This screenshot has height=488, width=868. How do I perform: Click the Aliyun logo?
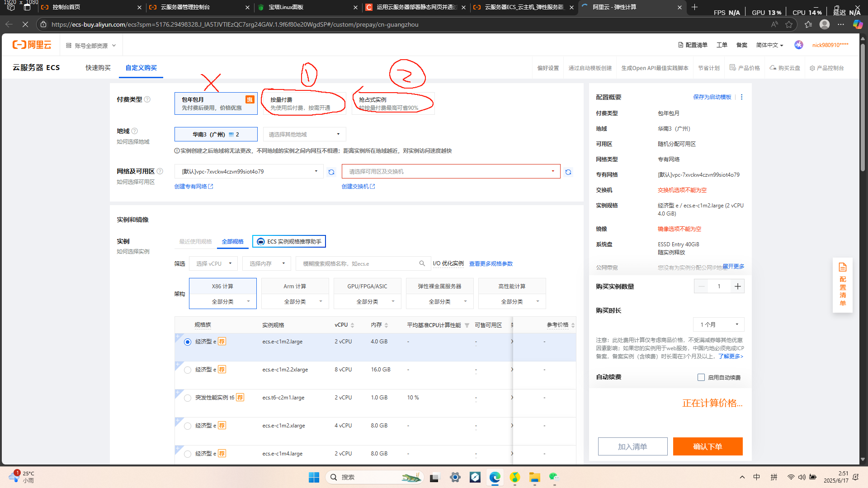[x=32, y=45]
